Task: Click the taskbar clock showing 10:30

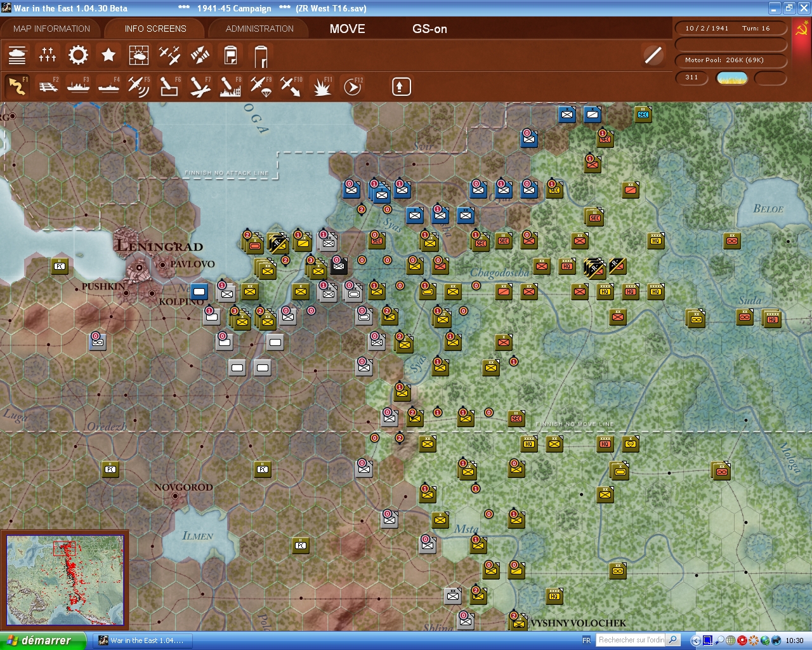Action: [x=794, y=640]
